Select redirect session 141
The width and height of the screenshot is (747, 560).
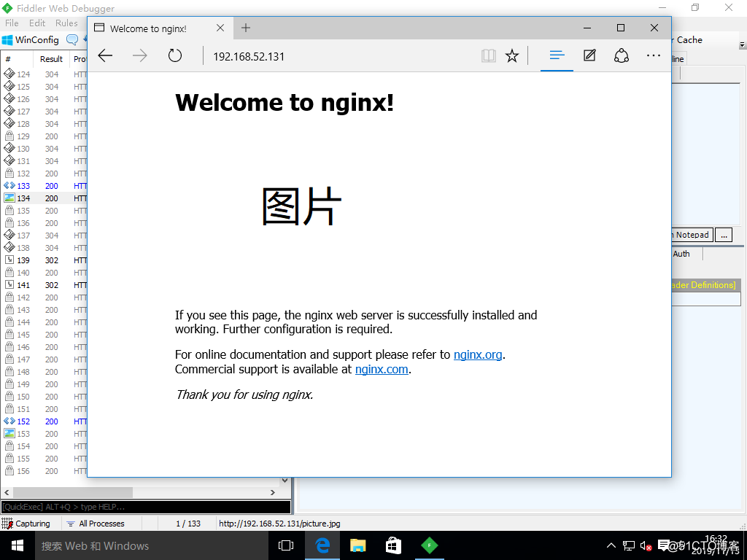pyautogui.click(x=45, y=285)
